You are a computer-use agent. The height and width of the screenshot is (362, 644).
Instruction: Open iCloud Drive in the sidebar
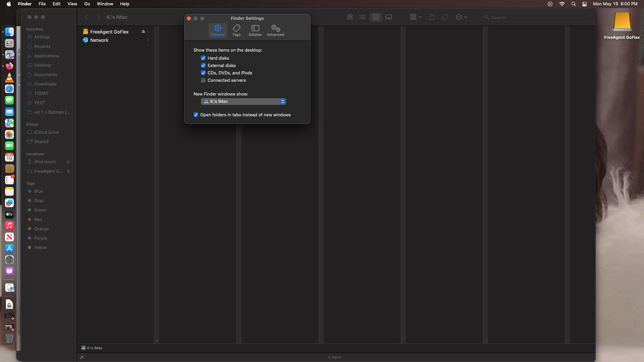[x=46, y=132]
